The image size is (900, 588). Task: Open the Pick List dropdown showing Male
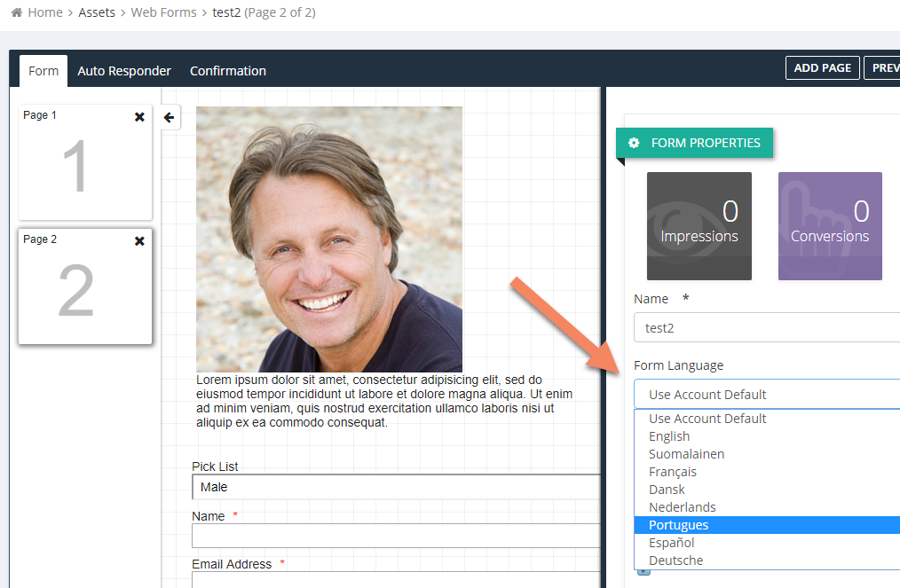(x=396, y=487)
